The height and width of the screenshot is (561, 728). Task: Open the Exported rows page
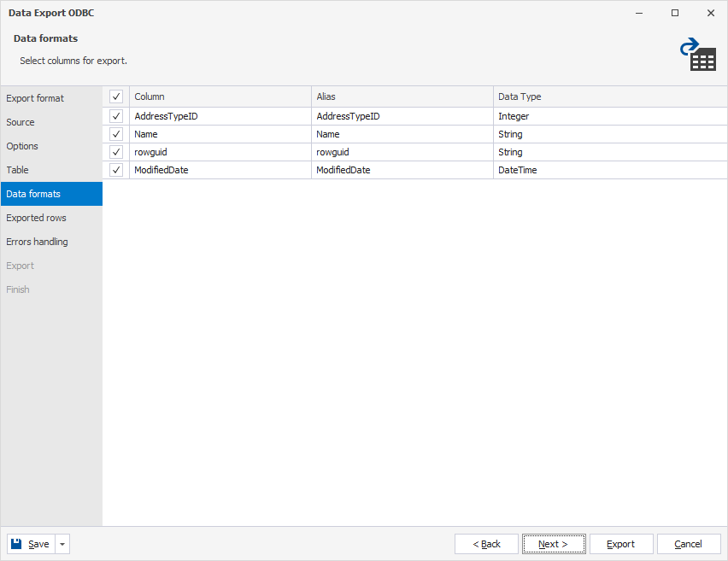tap(51, 218)
